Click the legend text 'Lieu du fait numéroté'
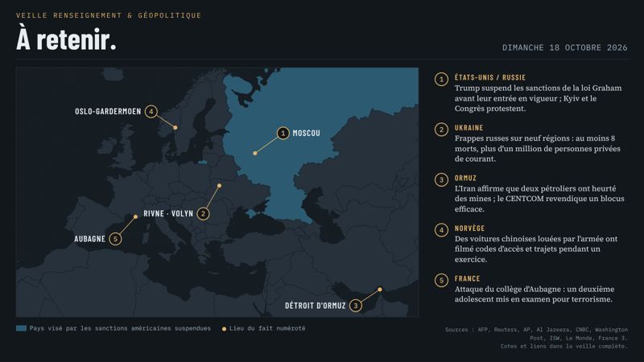The height and width of the screenshot is (362, 644). pyautogui.click(x=267, y=328)
